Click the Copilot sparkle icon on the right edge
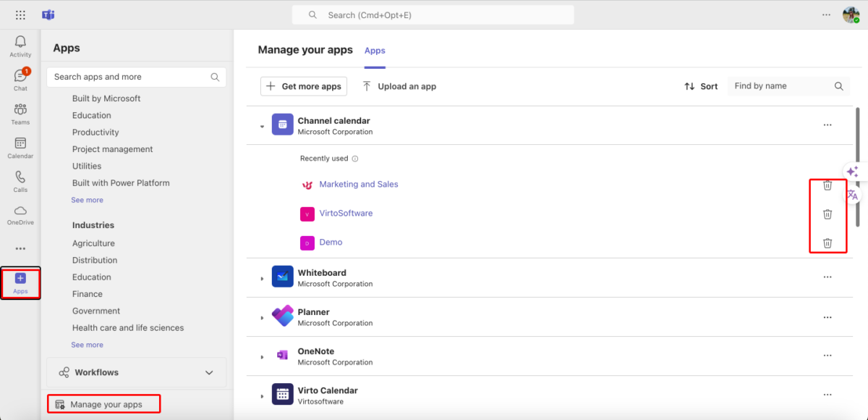The height and width of the screenshot is (420, 868). click(853, 172)
